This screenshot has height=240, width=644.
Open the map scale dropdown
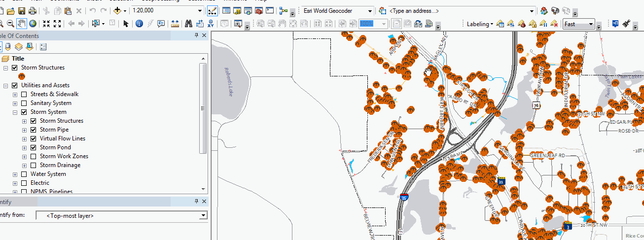(200, 10)
